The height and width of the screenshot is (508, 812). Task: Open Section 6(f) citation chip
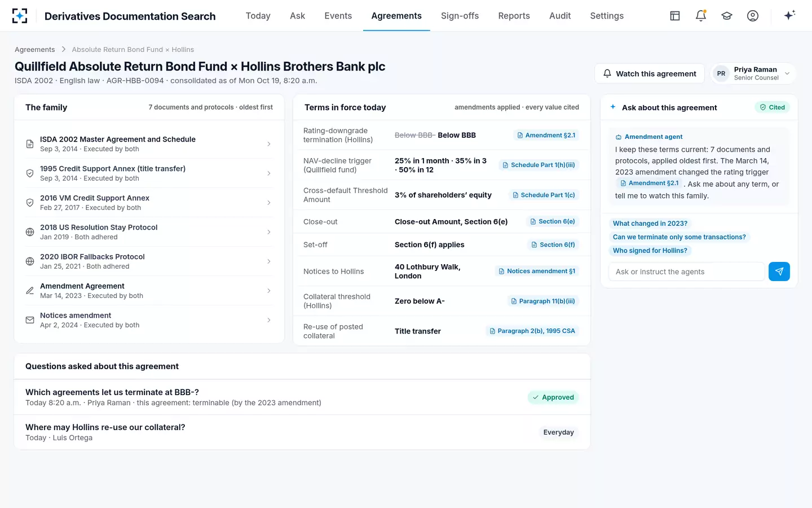click(x=553, y=244)
